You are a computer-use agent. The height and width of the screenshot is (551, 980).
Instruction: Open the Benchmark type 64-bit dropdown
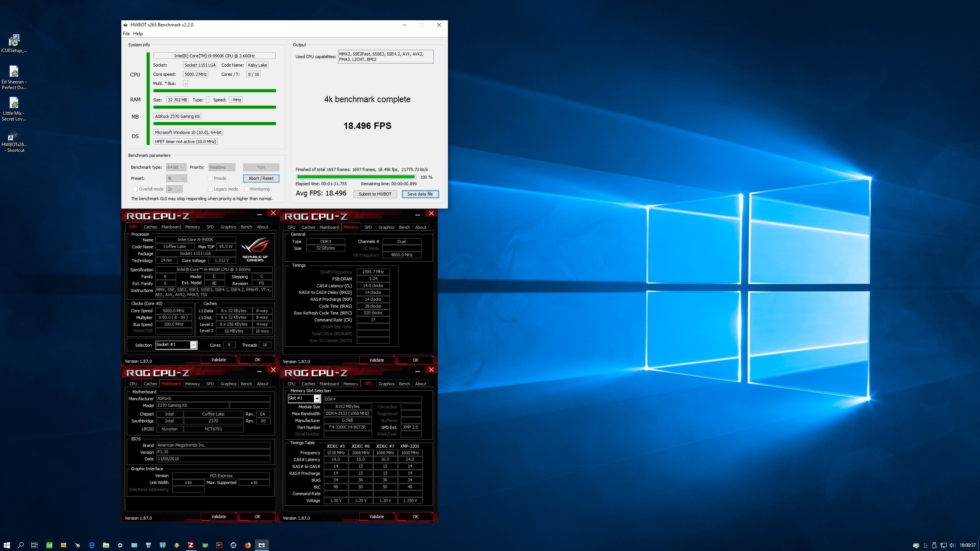pyautogui.click(x=176, y=167)
